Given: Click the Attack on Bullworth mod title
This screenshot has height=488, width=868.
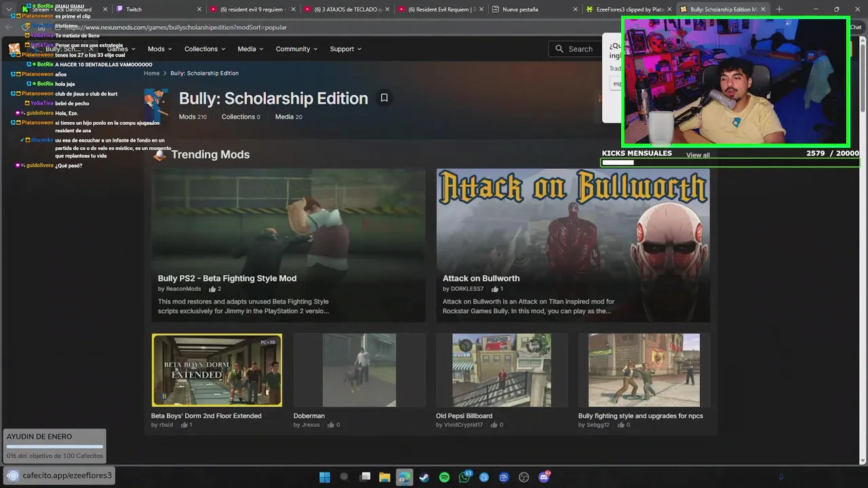Looking at the screenshot, I should pos(481,278).
